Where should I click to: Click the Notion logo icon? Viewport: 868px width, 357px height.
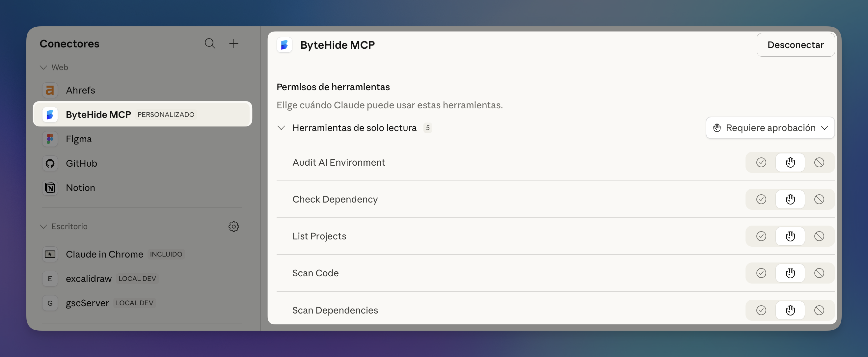pos(50,188)
